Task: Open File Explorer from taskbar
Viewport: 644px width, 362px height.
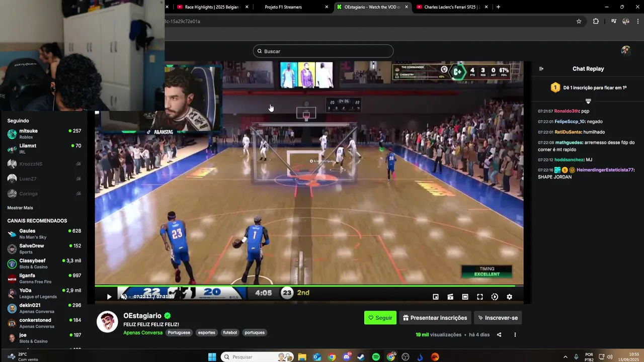Action: click(302, 357)
